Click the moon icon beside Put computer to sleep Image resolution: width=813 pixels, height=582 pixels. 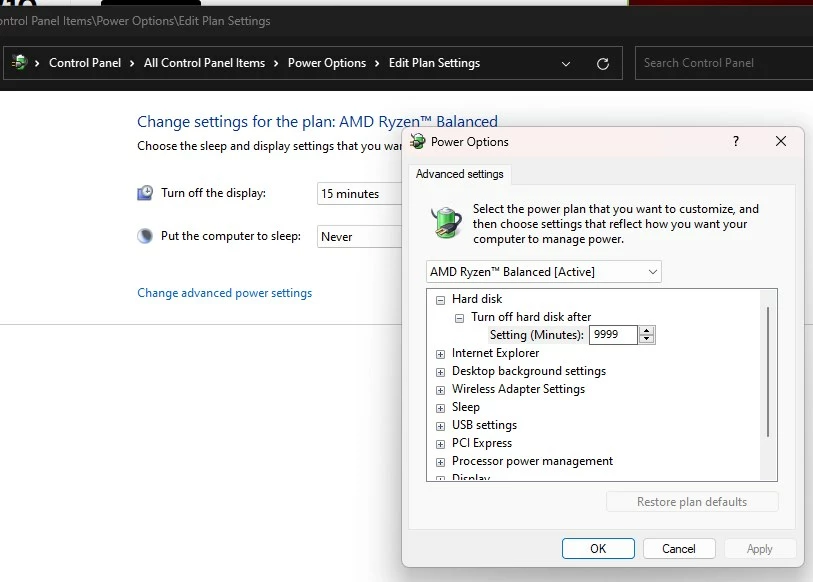tap(145, 236)
